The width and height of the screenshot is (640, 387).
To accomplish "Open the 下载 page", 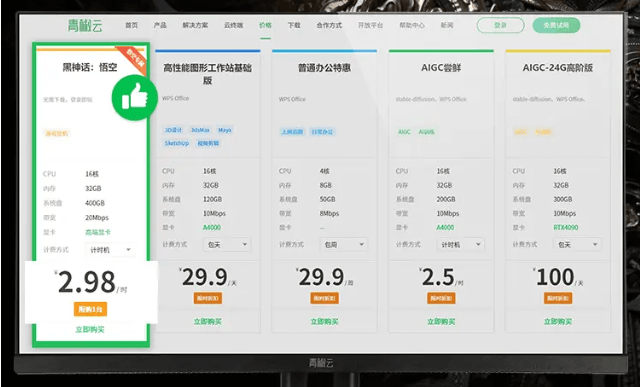I will pos(294,25).
